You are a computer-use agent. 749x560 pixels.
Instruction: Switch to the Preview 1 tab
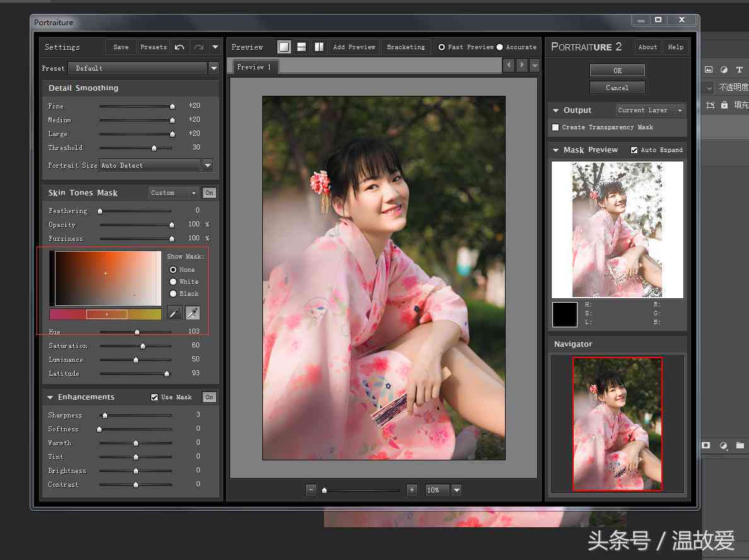point(255,67)
